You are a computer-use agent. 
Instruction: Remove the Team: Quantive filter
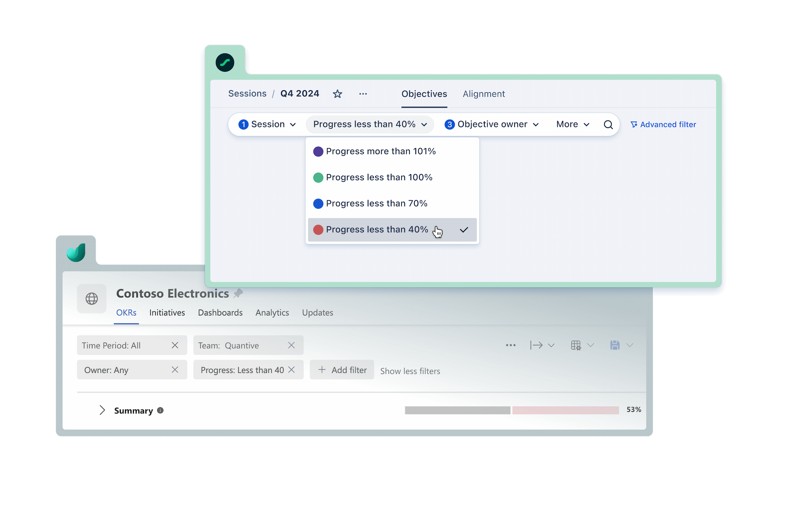[291, 345]
